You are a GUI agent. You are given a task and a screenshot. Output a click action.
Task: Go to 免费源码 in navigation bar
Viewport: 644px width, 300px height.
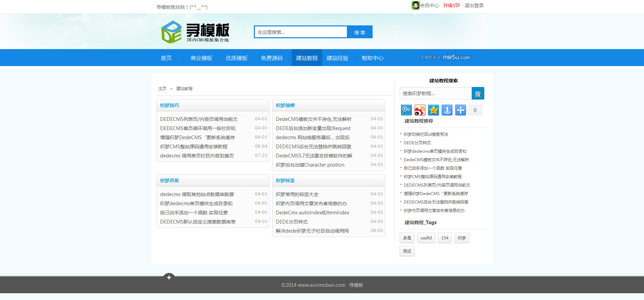pyautogui.click(x=271, y=58)
